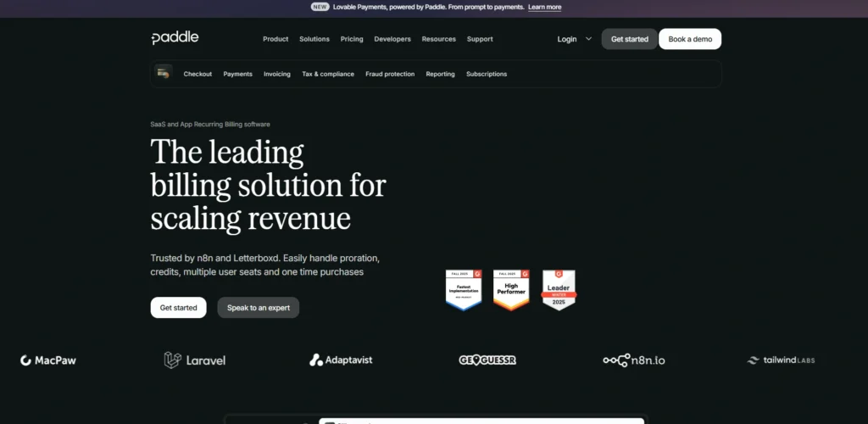Viewport: 868px width, 424px height.
Task: Click 'SaaS and App Recurring Billing software' text
Action: click(x=210, y=124)
